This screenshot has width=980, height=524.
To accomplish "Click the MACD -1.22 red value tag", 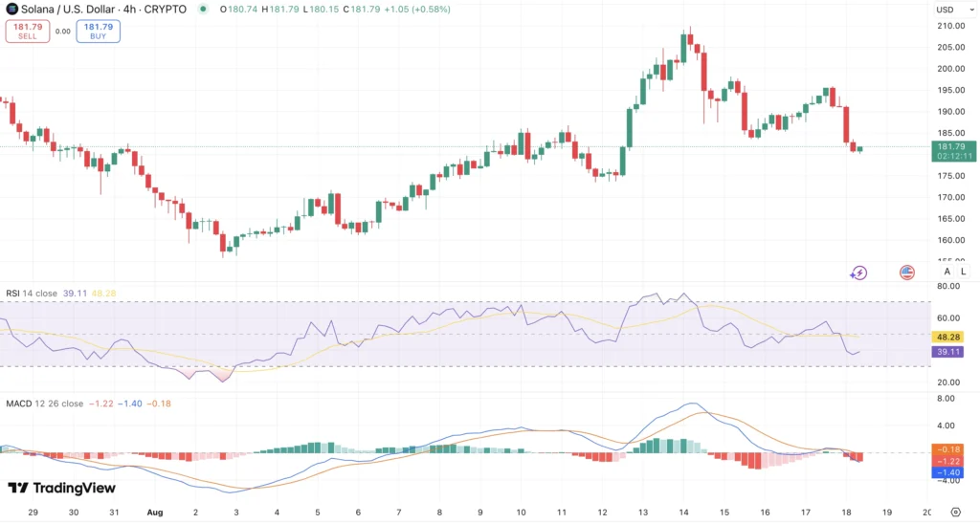I will click(947, 461).
